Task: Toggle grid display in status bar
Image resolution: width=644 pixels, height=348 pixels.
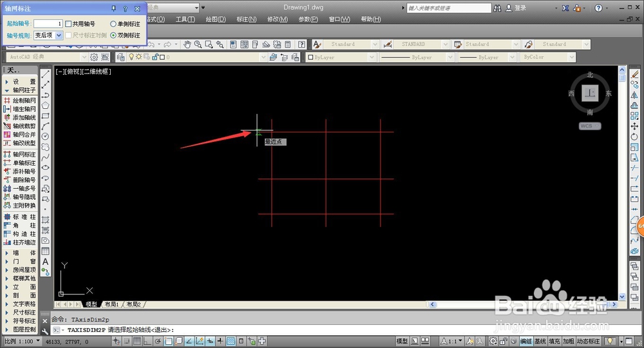Action: point(137,341)
